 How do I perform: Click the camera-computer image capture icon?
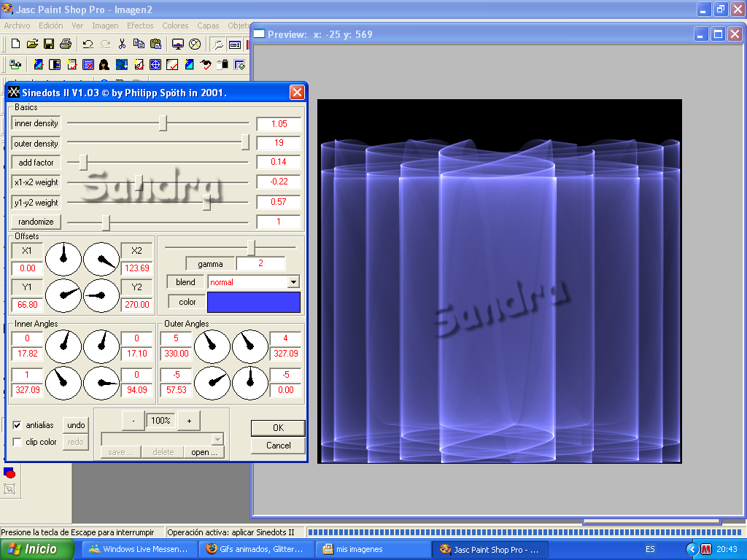point(15,64)
